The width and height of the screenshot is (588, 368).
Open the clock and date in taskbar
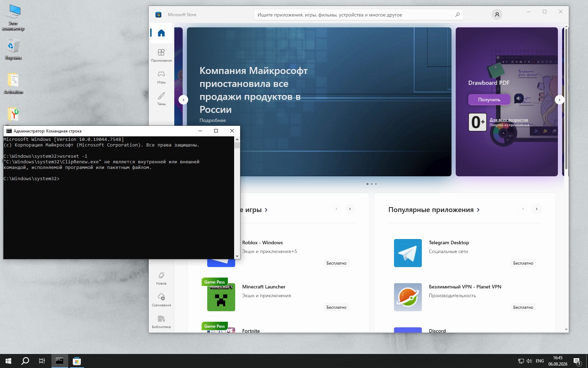pyautogui.click(x=558, y=361)
